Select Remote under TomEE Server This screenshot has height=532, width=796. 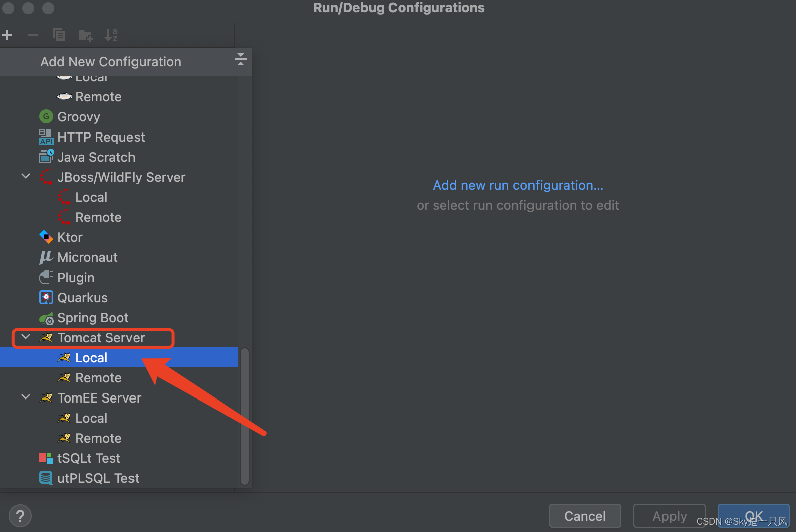(x=119, y=438)
